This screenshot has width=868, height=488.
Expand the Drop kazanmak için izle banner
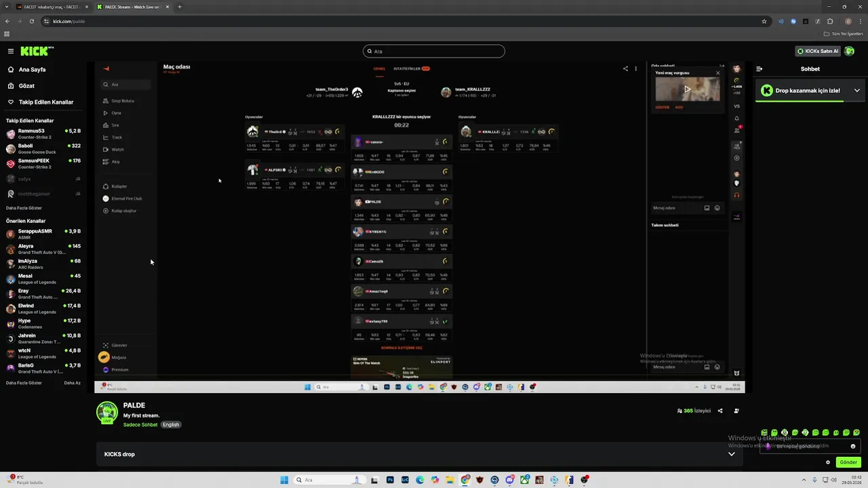[x=857, y=90]
